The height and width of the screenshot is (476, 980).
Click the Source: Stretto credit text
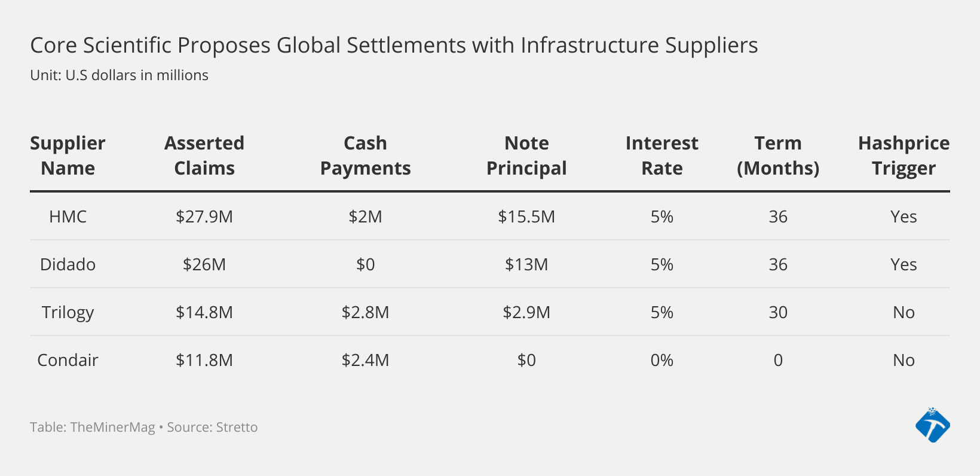coord(212,428)
